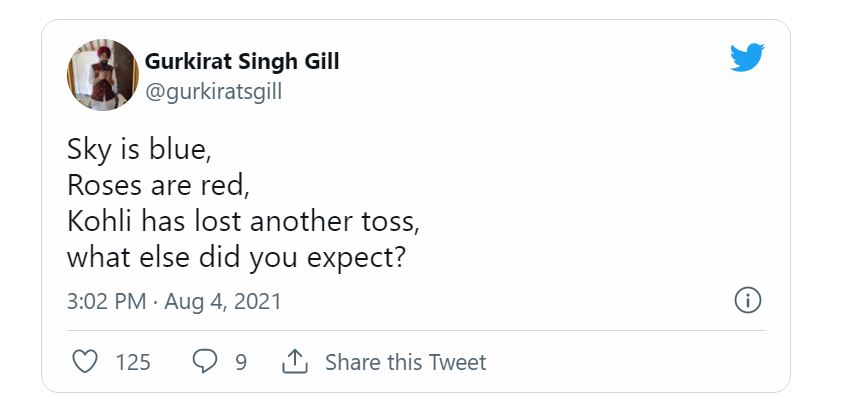Image resolution: width=851 pixels, height=400 pixels.
Task: Open replies via the speech bubble icon
Action: tap(205, 361)
